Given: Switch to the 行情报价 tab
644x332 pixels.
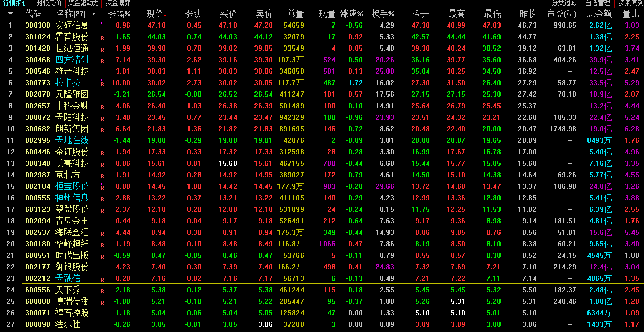Looking at the screenshot, I should point(16,3).
